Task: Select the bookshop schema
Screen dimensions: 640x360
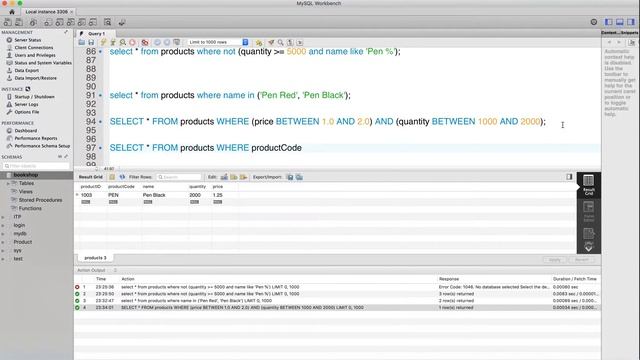Action: [26, 175]
